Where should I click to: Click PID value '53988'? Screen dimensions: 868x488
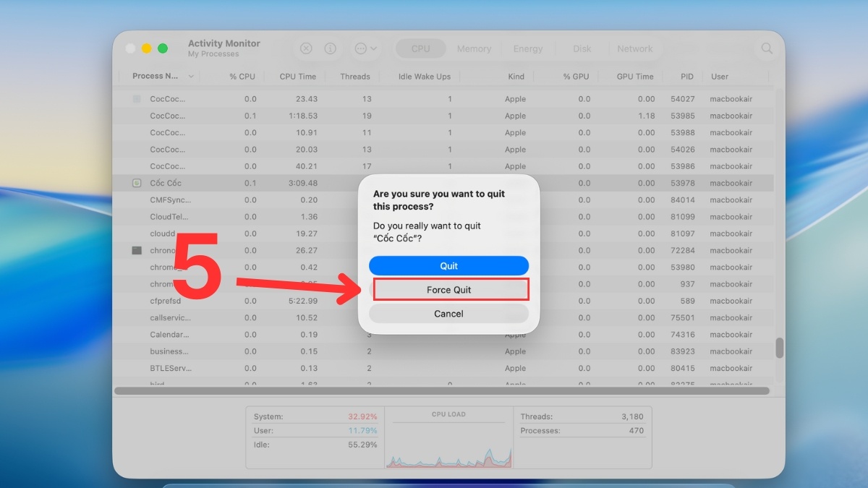(x=683, y=133)
